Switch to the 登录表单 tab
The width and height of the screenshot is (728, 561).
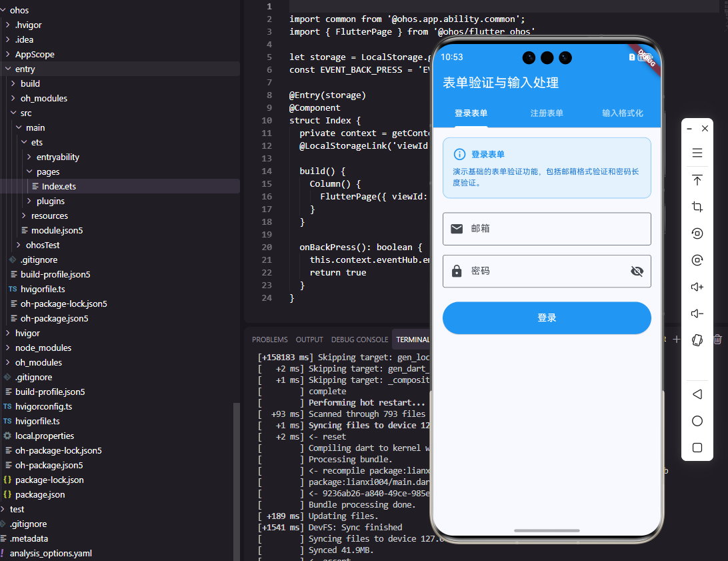(x=471, y=113)
